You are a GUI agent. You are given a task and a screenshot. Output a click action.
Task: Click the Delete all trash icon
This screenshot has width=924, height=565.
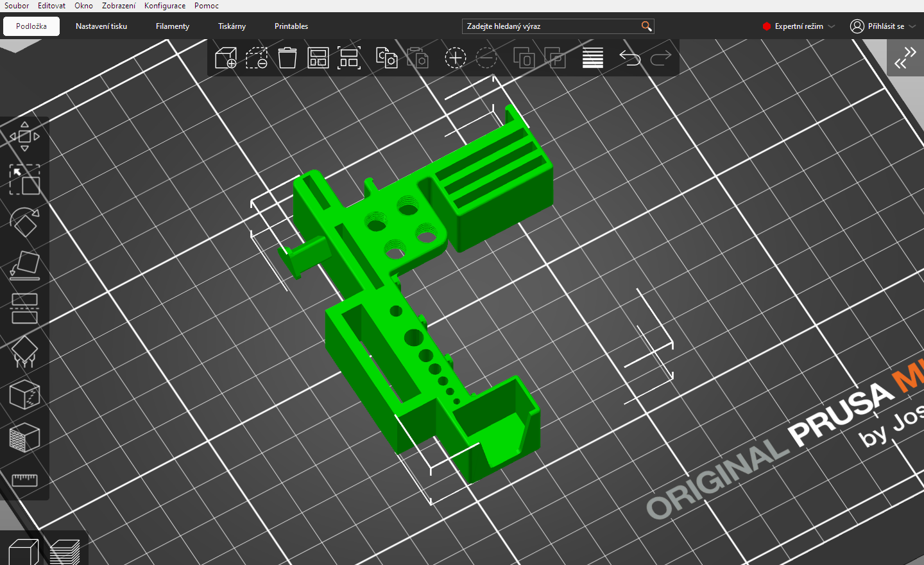point(287,58)
